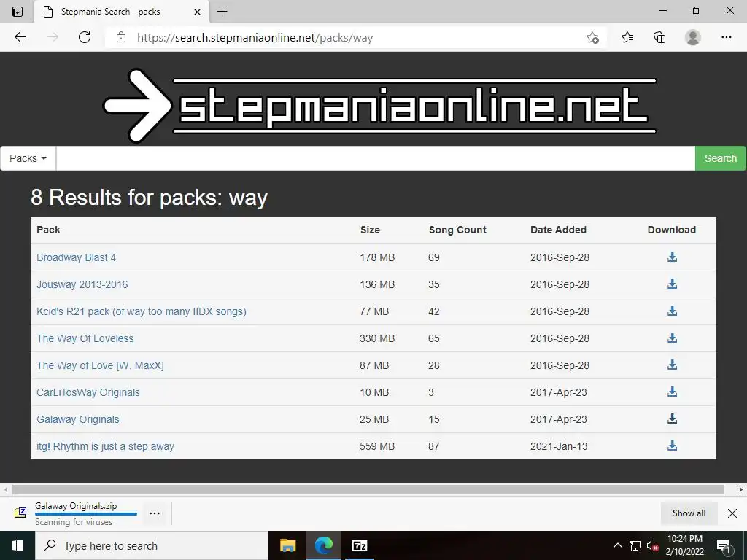Download The Way Of Loveless pack

[x=672, y=338]
